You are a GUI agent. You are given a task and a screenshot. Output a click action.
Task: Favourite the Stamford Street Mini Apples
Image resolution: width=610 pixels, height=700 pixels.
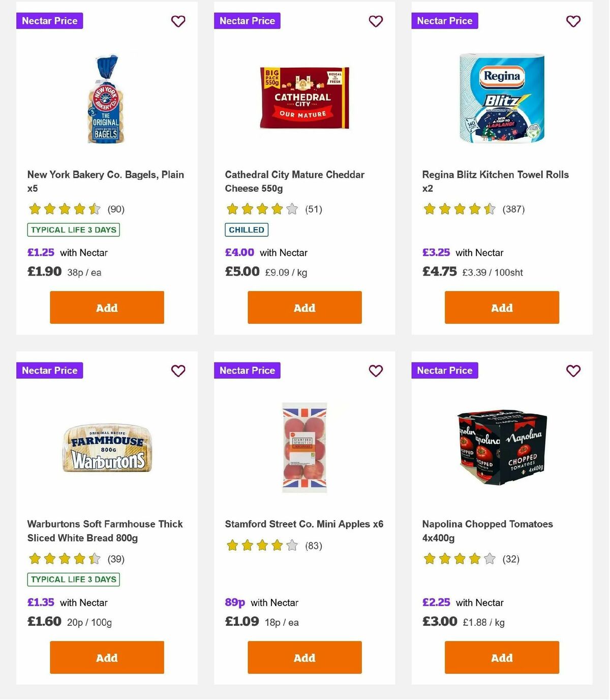(x=376, y=371)
